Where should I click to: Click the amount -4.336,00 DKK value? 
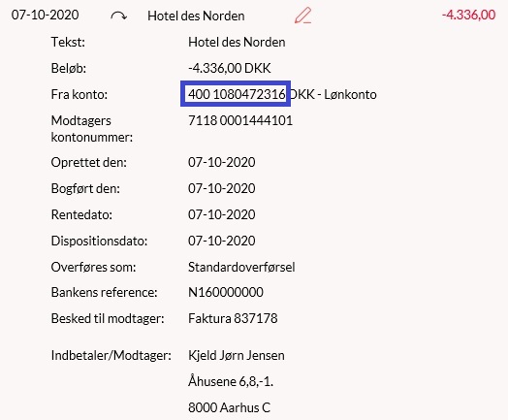pos(230,68)
